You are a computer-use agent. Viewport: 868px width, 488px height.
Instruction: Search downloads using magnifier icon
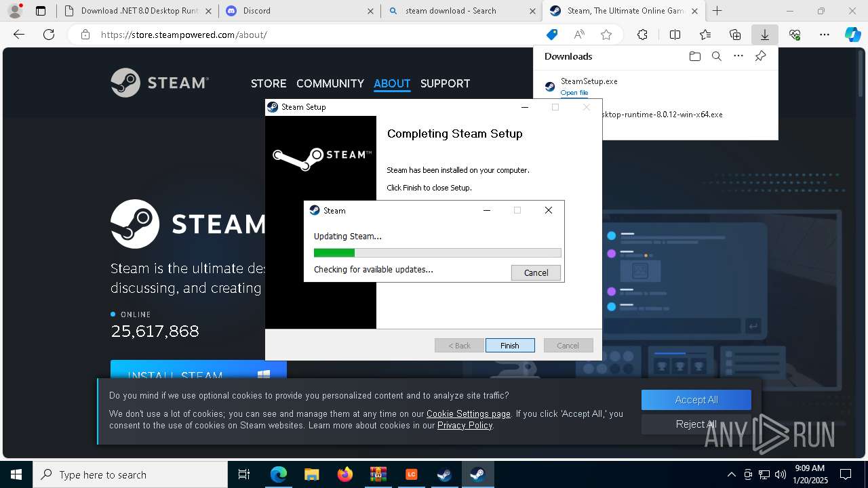717,56
